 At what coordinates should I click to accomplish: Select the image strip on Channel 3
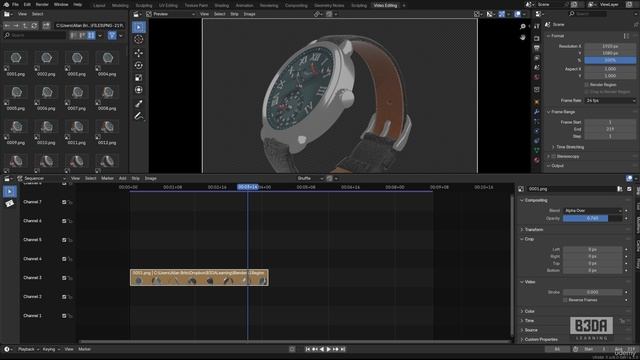199,278
